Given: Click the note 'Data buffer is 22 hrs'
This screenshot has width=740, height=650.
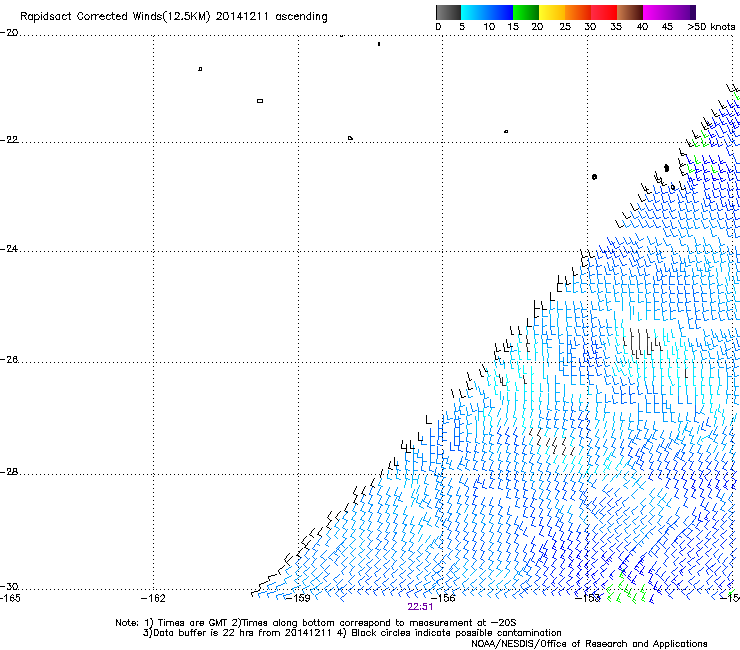Looking at the screenshot, I should [x=203, y=633].
